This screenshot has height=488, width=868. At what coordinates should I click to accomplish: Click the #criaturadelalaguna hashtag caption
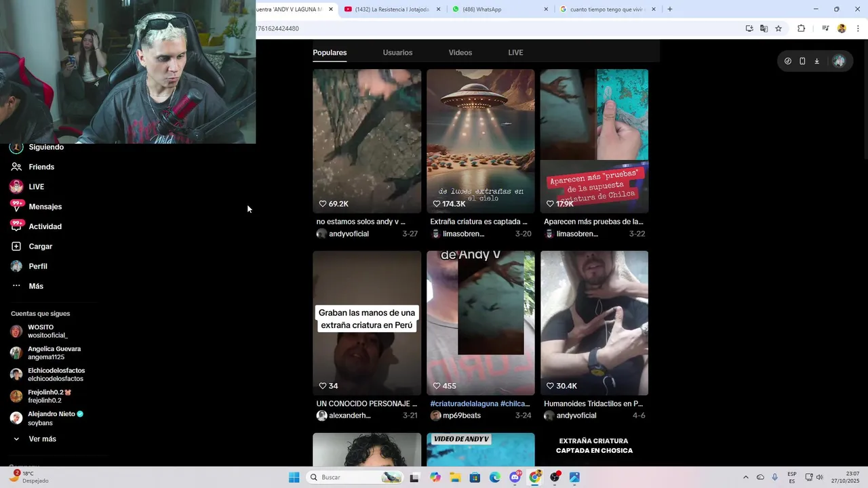(x=464, y=404)
